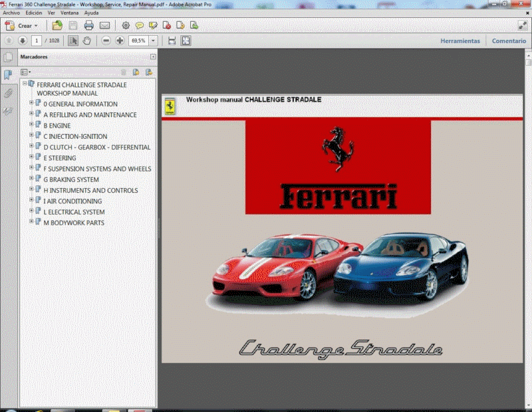This screenshot has height=412, width=532.
Task: Click the insert page icon in toolbar
Action: pos(194,25)
